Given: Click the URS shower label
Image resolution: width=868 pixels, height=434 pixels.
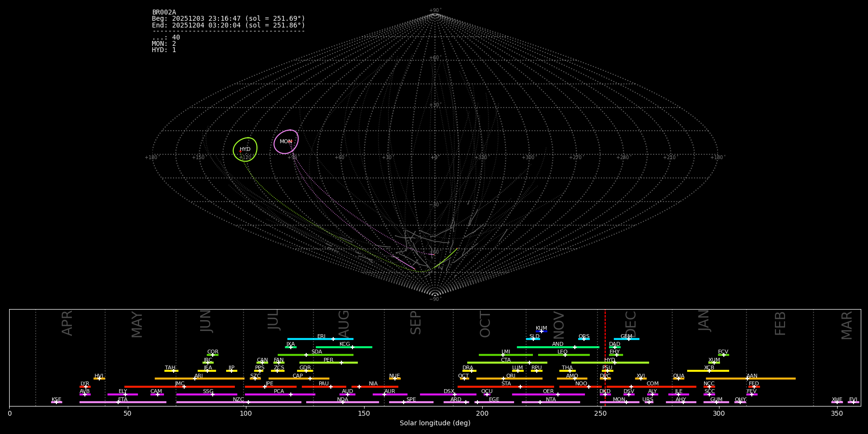Looking at the screenshot, I should pyautogui.click(x=648, y=400).
